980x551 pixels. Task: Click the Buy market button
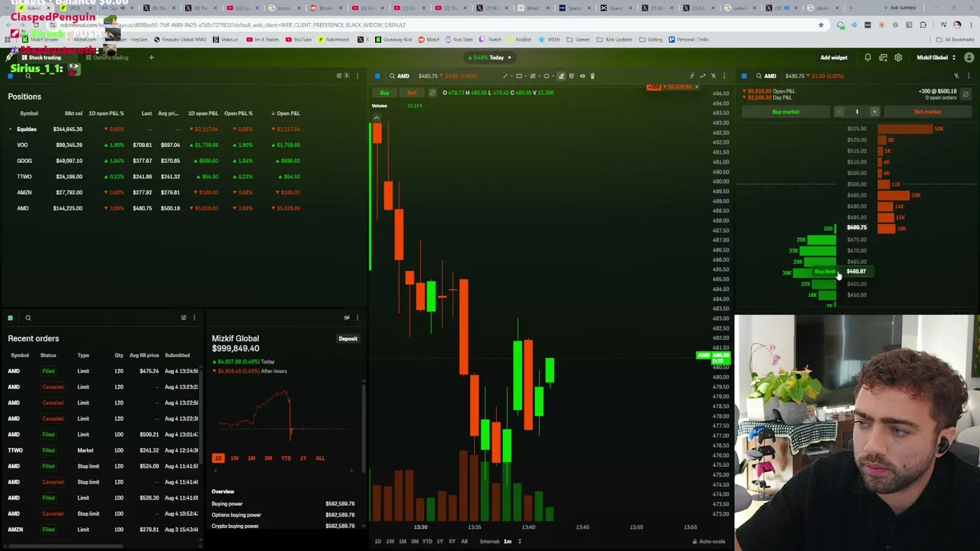click(x=786, y=112)
